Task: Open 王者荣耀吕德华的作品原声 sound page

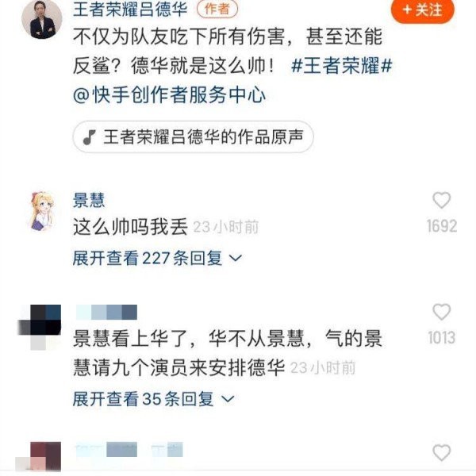Action: (193, 137)
